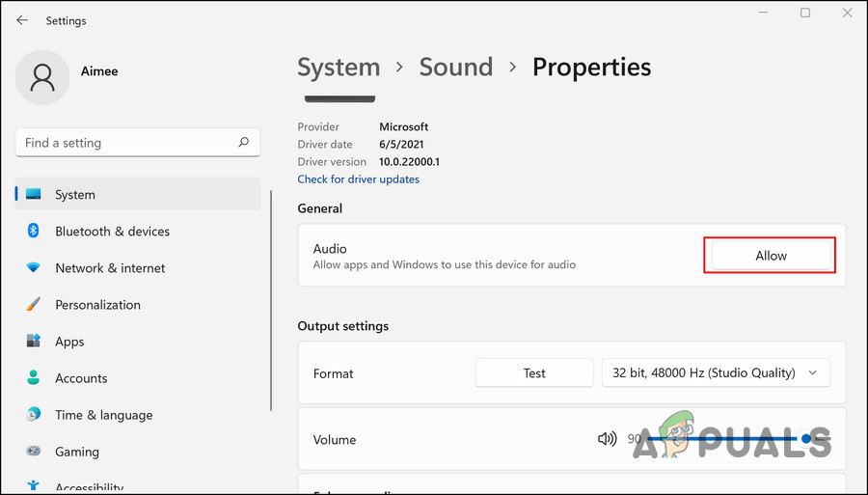Click the Accounts person icon

pyautogui.click(x=34, y=378)
